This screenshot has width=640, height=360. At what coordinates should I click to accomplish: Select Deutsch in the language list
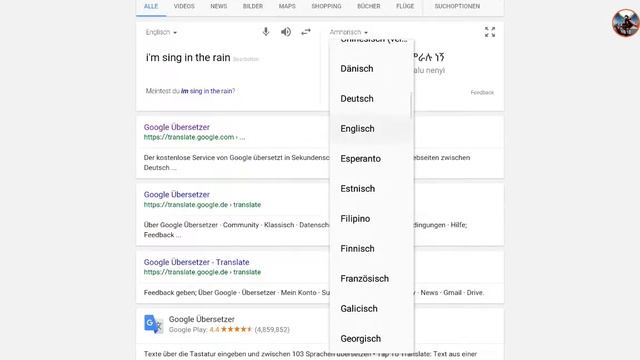(371, 99)
